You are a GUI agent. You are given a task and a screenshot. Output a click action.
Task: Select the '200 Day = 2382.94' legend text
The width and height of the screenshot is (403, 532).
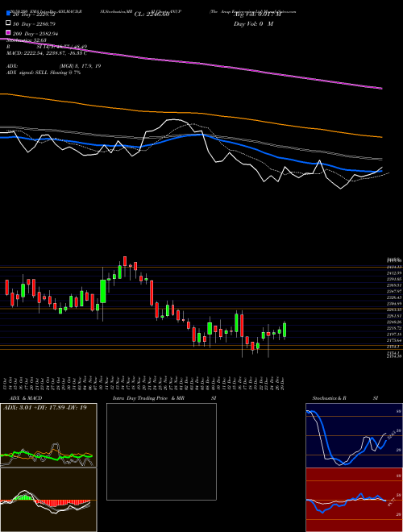point(35,34)
